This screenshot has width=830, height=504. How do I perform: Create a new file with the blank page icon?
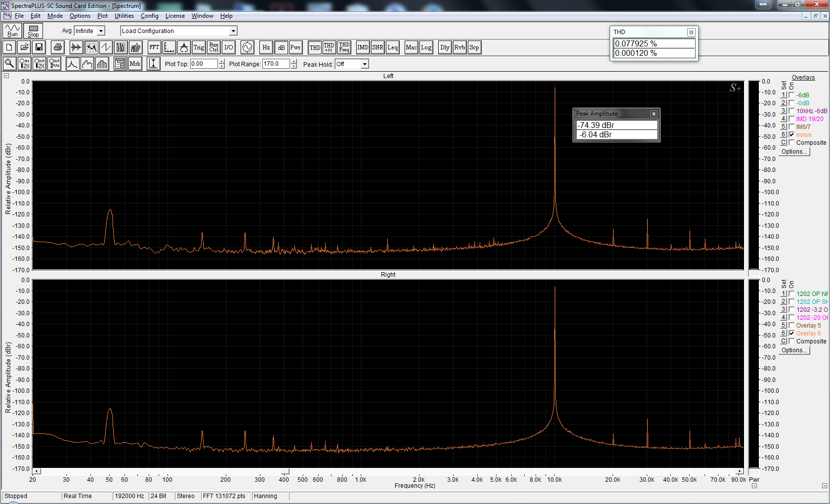tap(9, 47)
